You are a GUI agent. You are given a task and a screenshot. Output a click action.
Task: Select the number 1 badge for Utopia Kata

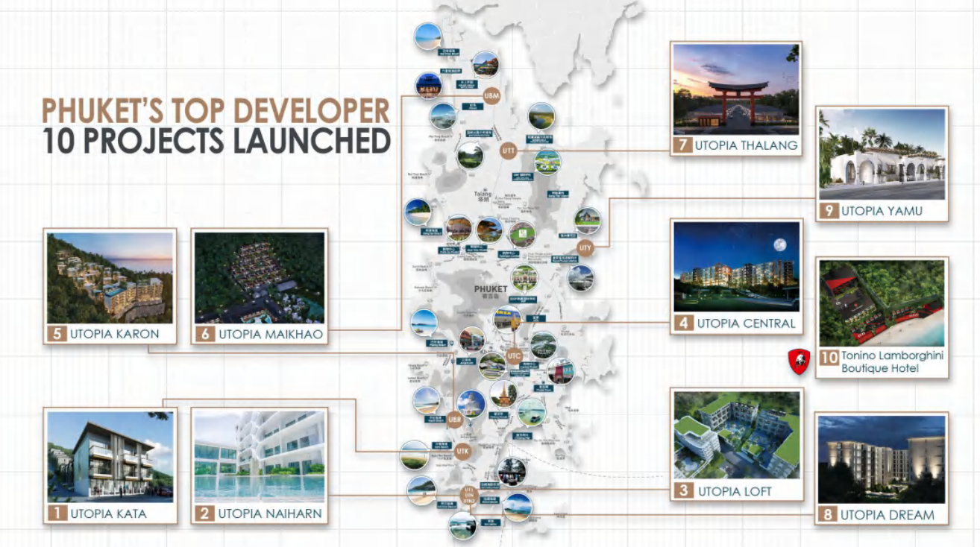(57, 513)
